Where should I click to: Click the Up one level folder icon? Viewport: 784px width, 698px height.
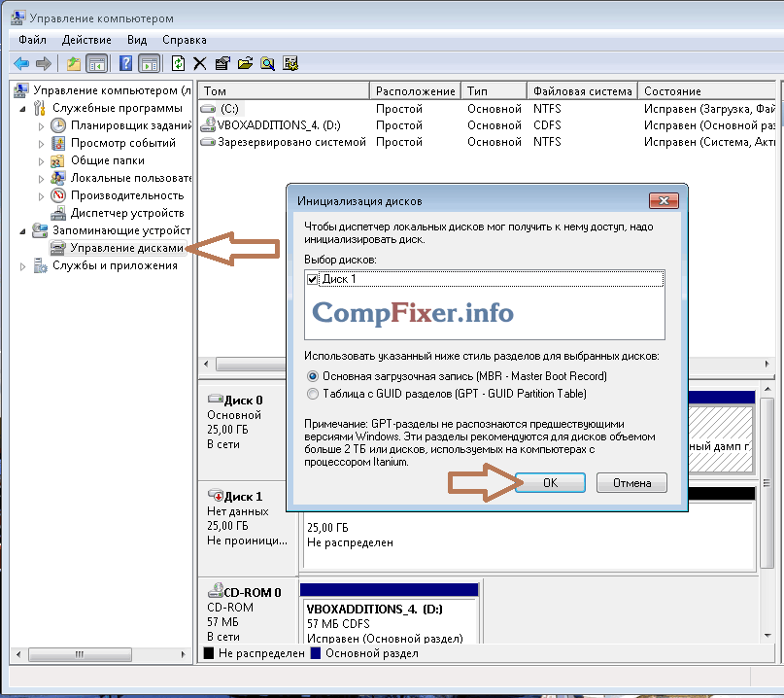pos(74,63)
